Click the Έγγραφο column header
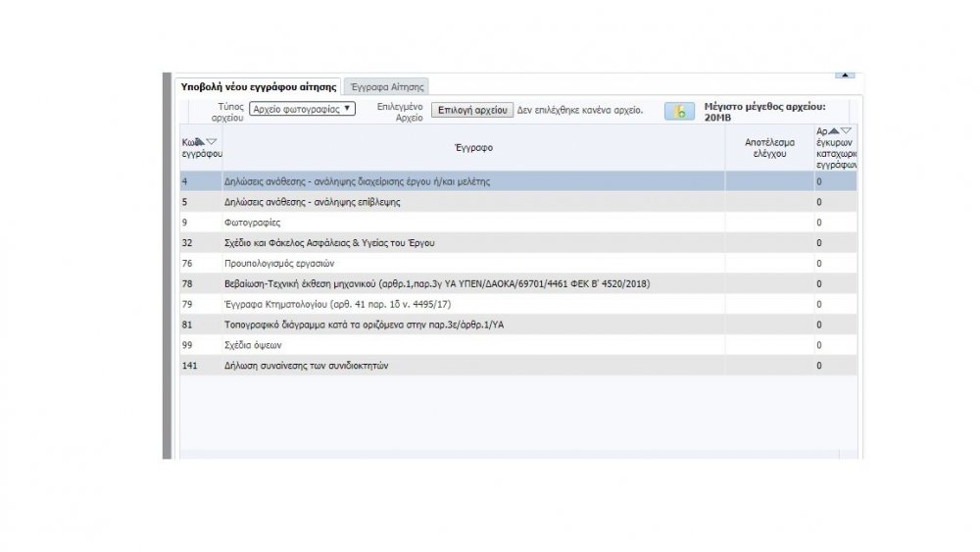Image resolution: width=980 pixels, height=552 pixels. pyautogui.click(x=473, y=148)
